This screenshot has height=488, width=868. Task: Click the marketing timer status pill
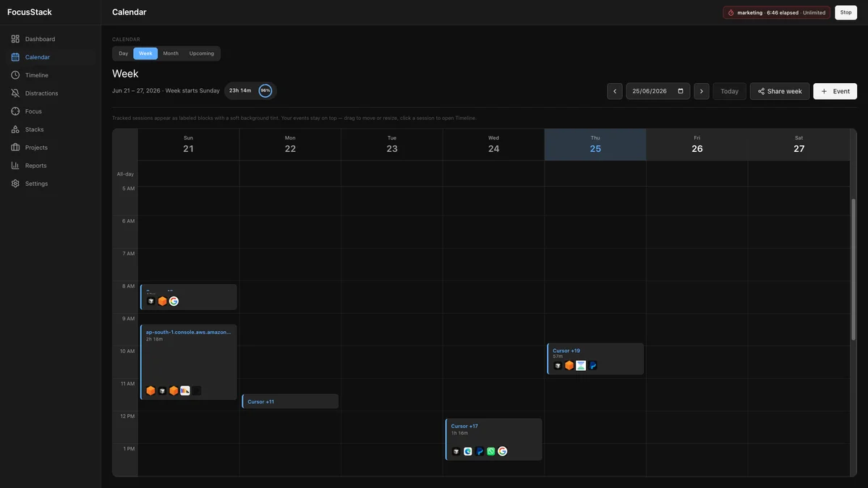(777, 12)
